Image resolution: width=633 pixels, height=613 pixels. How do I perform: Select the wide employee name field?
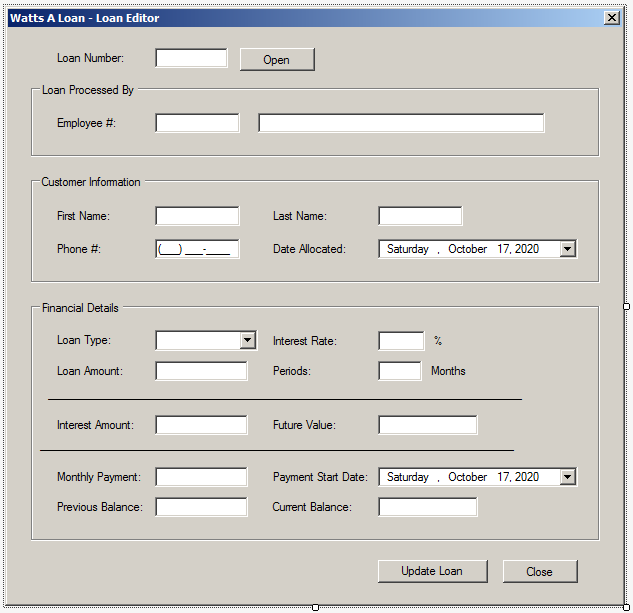(x=401, y=123)
